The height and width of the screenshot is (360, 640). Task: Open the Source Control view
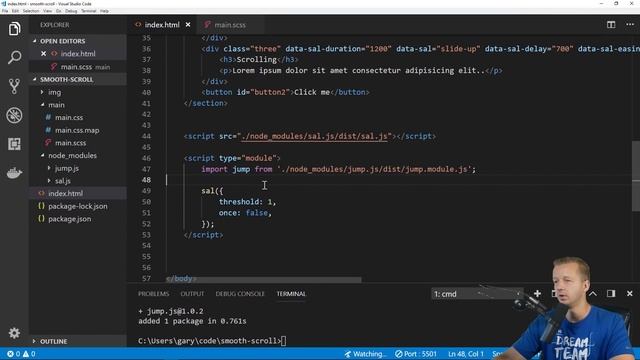click(14, 86)
